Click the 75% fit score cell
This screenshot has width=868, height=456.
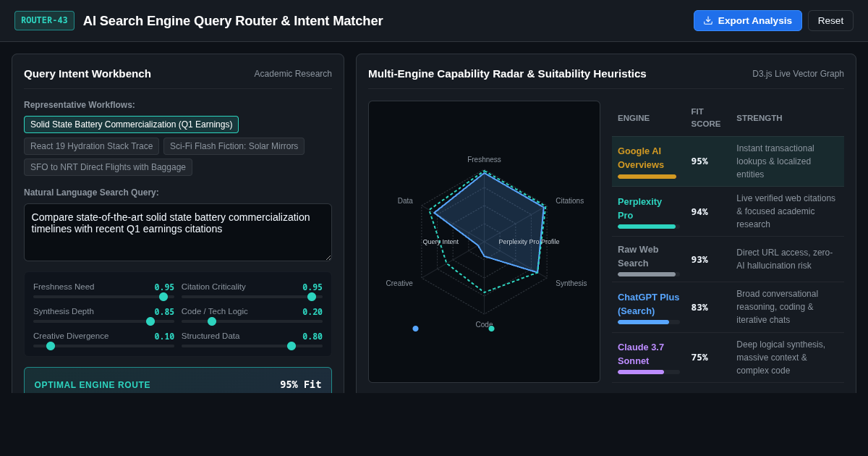[699, 357]
